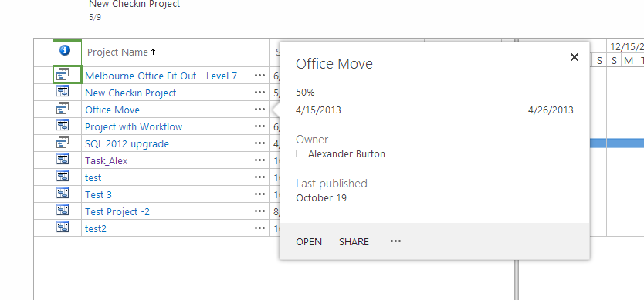Open ellipsis menu for Project with Workflow
This screenshot has height=300, width=644.
259,126
